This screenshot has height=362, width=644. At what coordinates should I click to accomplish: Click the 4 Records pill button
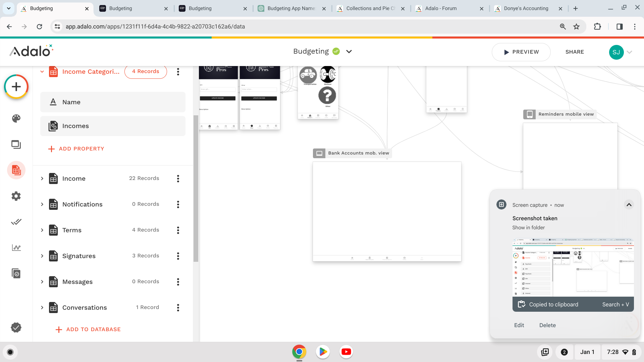(x=146, y=71)
